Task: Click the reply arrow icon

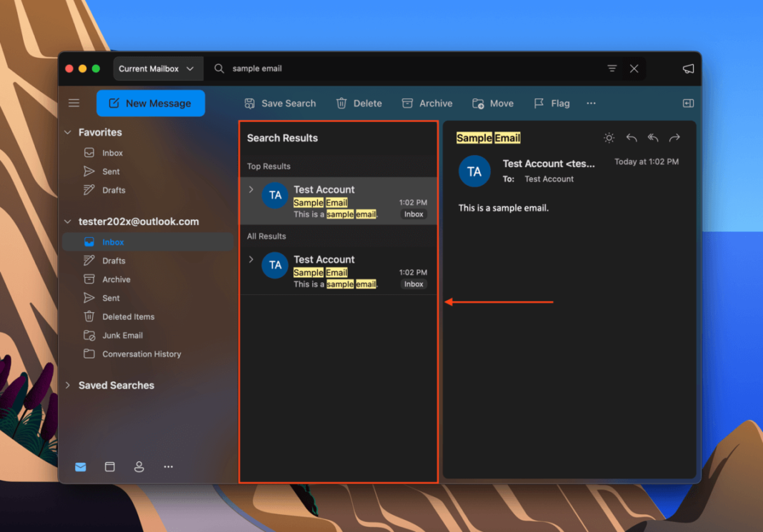Action: tap(631, 138)
